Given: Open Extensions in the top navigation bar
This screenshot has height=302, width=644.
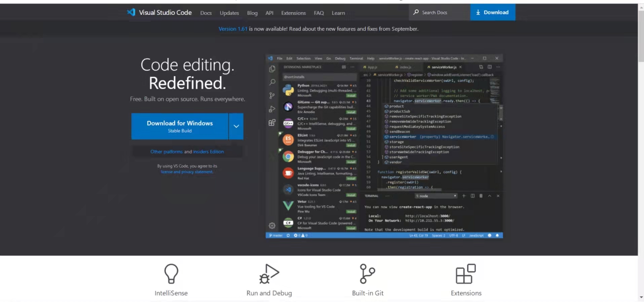Looking at the screenshot, I should pos(294,13).
